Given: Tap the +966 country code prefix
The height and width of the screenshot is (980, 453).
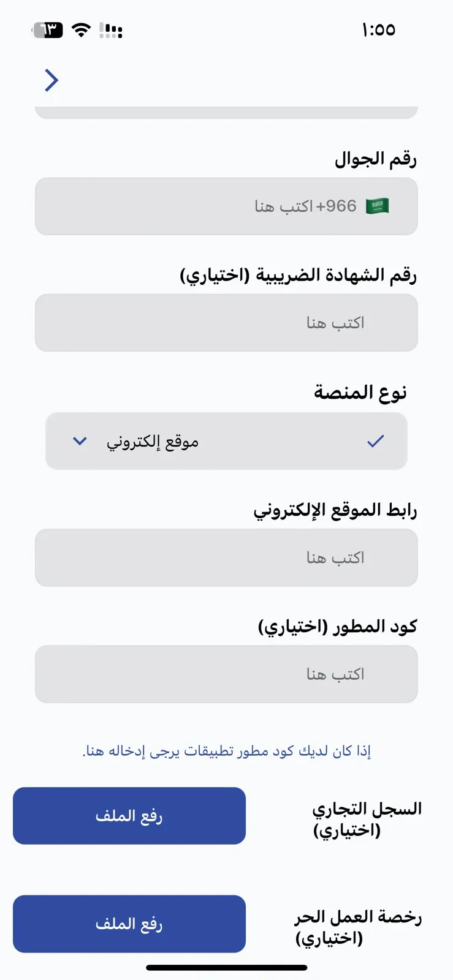Looking at the screenshot, I should (336, 206).
